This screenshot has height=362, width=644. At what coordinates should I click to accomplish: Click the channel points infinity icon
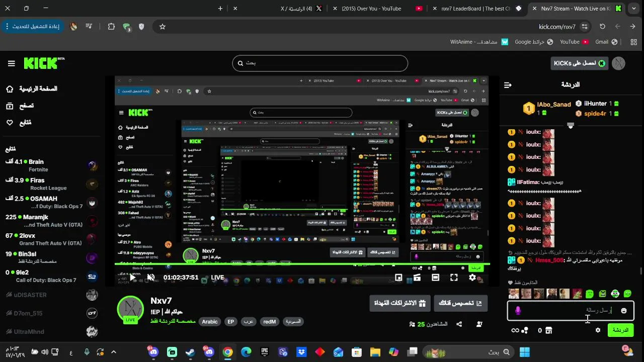[515, 330]
